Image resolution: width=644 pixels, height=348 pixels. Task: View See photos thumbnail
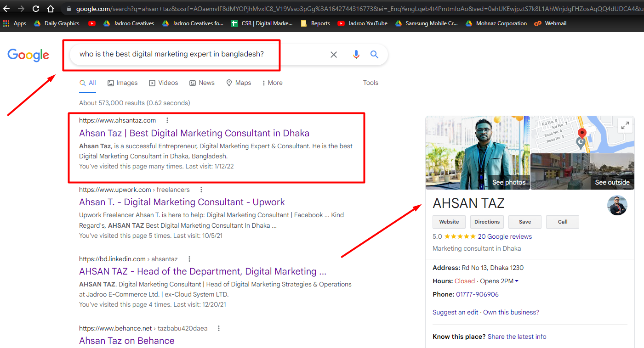pos(478,152)
